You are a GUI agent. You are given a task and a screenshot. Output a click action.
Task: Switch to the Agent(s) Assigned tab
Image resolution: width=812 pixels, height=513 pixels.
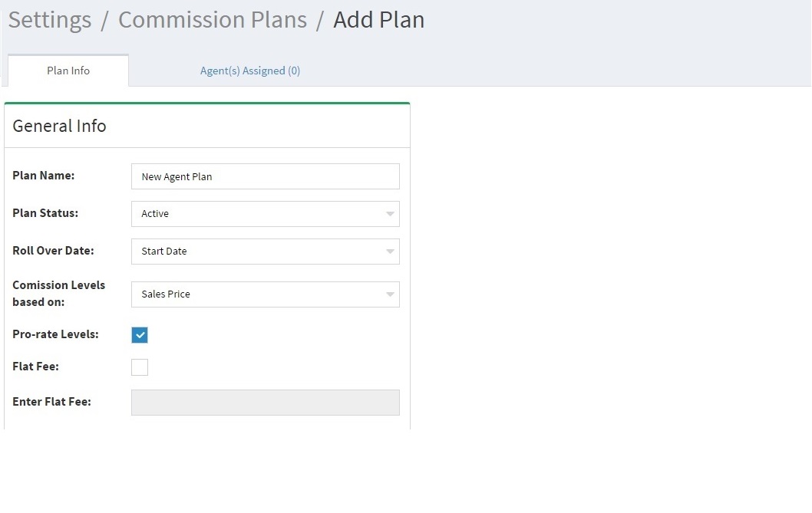[x=249, y=71]
